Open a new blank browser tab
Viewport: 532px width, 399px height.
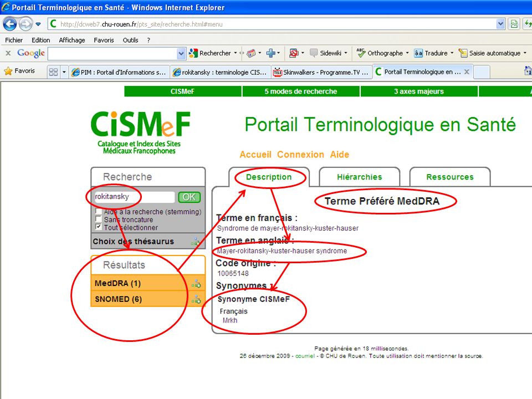[x=482, y=72]
